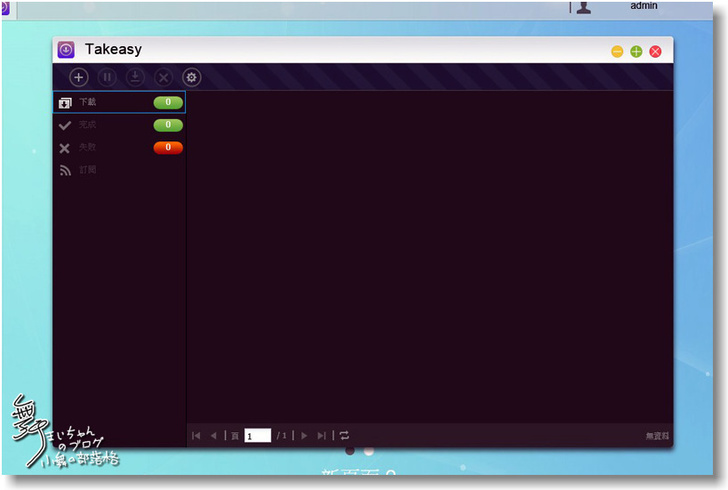The width and height of the screenshot is (728, 490).
Task: Open the 訂閱 subscription category in sidebar
Action: (119, 170)
